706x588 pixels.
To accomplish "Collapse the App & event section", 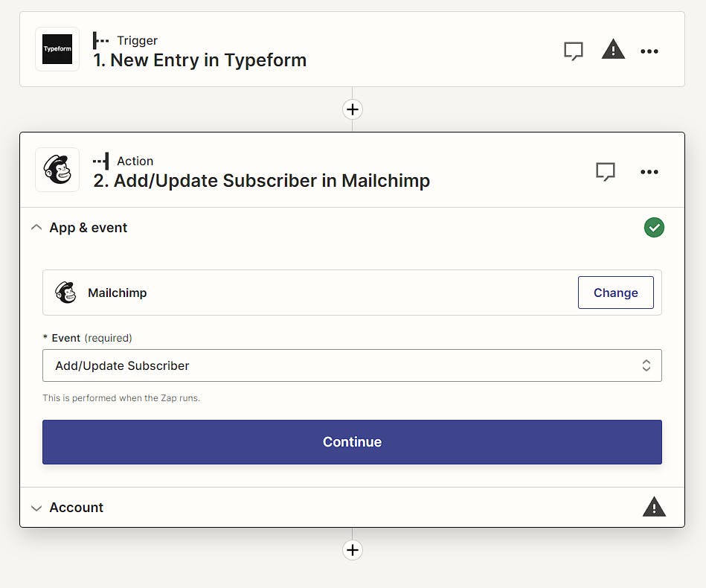I will pos(36,228).
